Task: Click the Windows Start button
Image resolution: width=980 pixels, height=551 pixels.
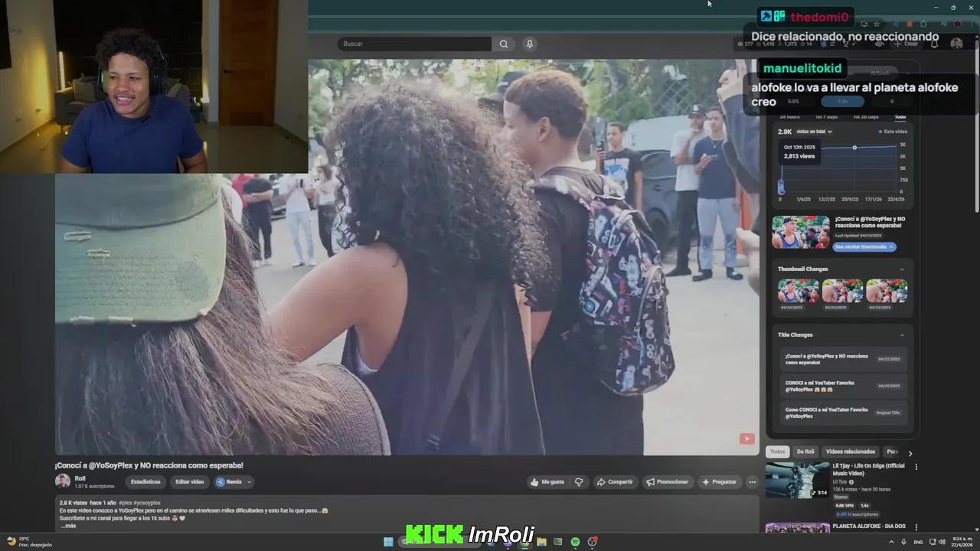Action: (388, 542)
